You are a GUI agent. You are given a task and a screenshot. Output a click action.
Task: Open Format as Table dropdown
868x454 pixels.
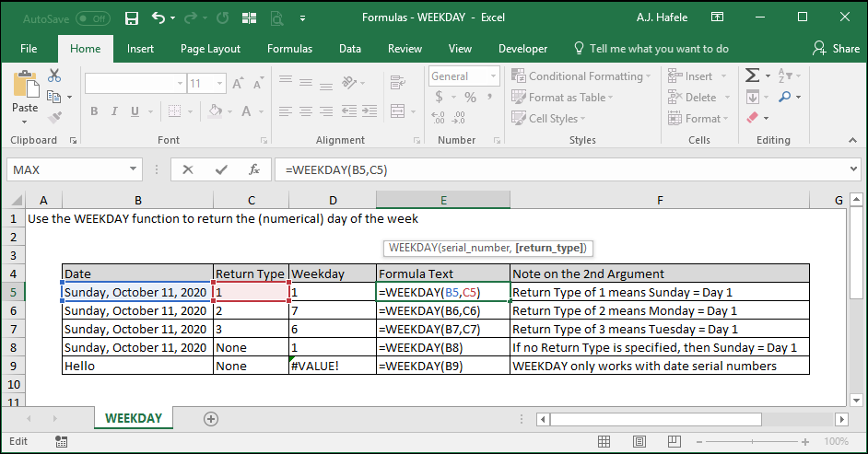[x=562, y=98]
